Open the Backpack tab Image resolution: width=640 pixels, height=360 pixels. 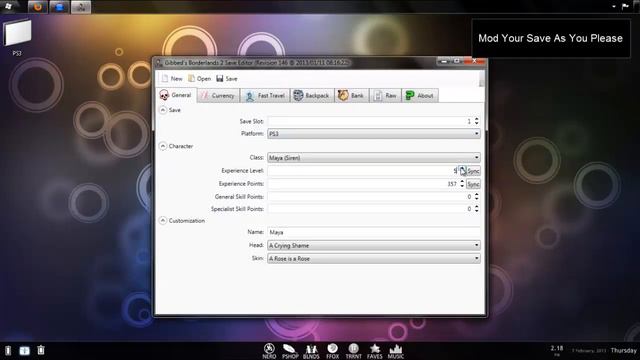[312, 96]
